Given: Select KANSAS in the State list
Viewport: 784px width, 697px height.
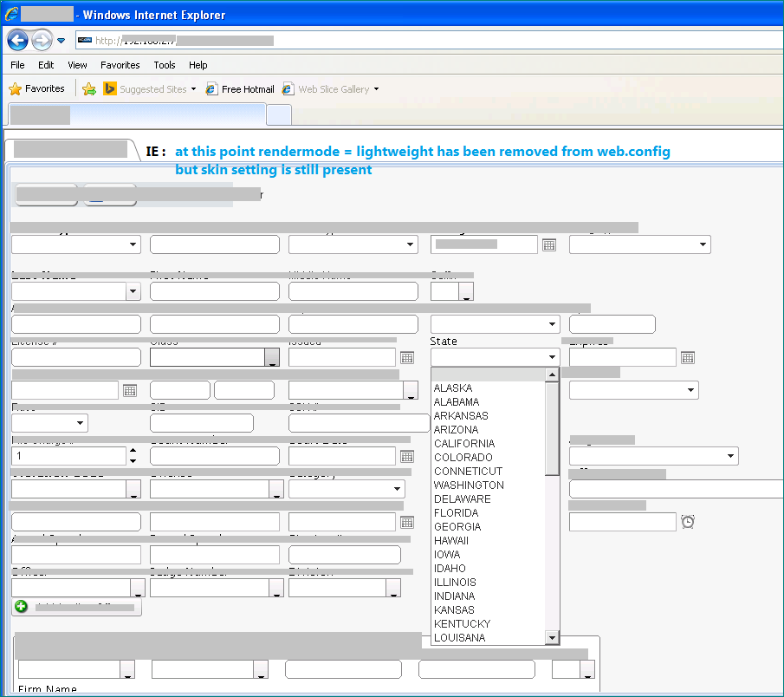Looking at the screenshot, I should point(488,610).
